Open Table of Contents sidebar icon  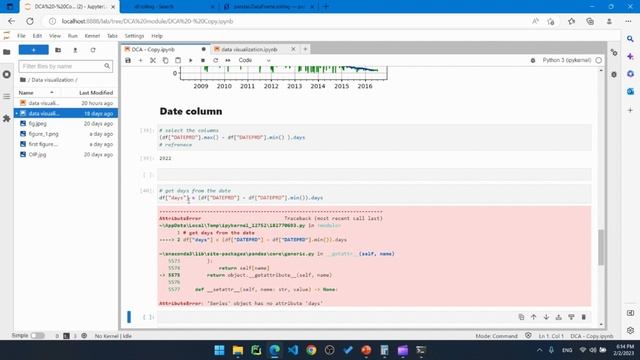click(x=7, y=97)
